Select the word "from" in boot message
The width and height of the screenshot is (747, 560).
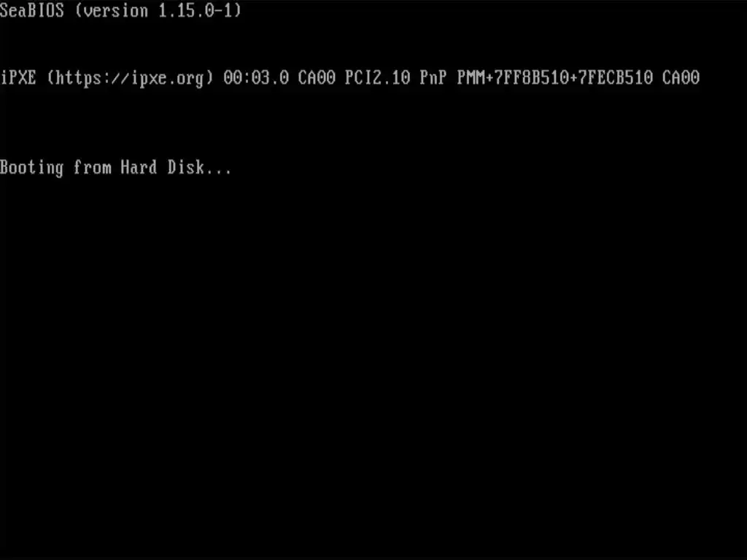pos(93,168)
